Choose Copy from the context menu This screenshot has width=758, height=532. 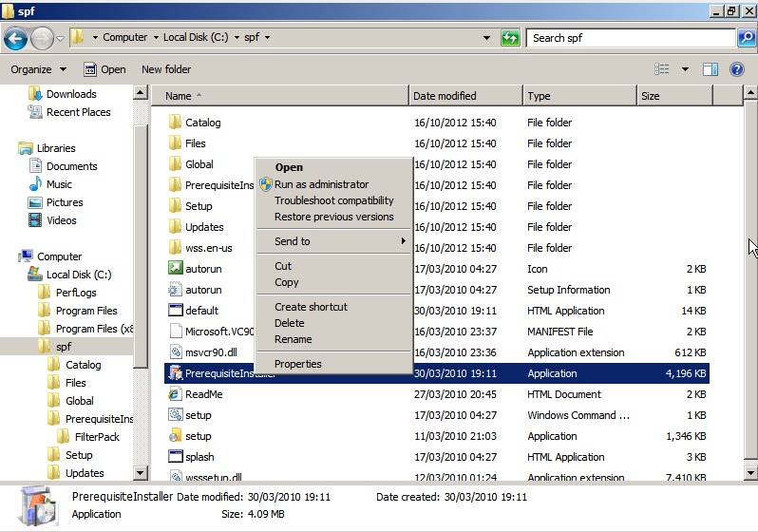tap(333, 282)
